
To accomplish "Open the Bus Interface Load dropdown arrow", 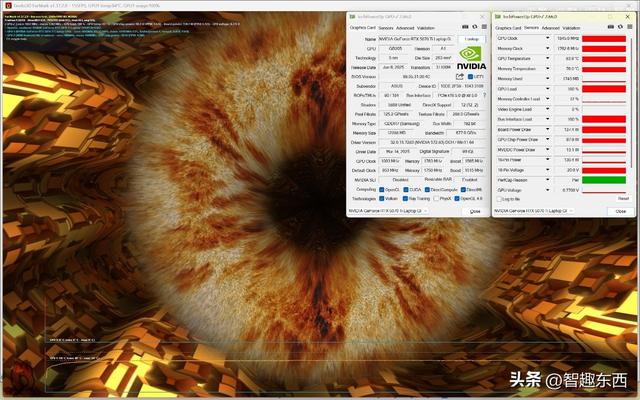I will coord(548,119).
